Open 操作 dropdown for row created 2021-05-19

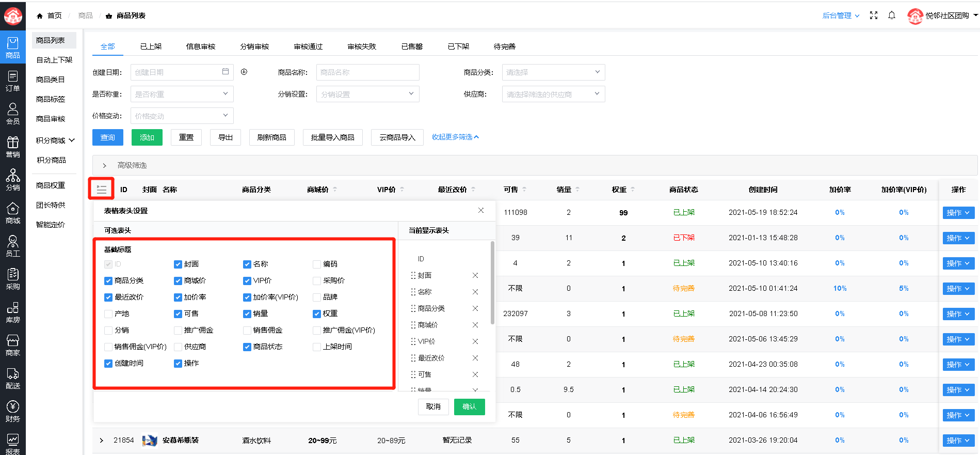coord(958,213)
